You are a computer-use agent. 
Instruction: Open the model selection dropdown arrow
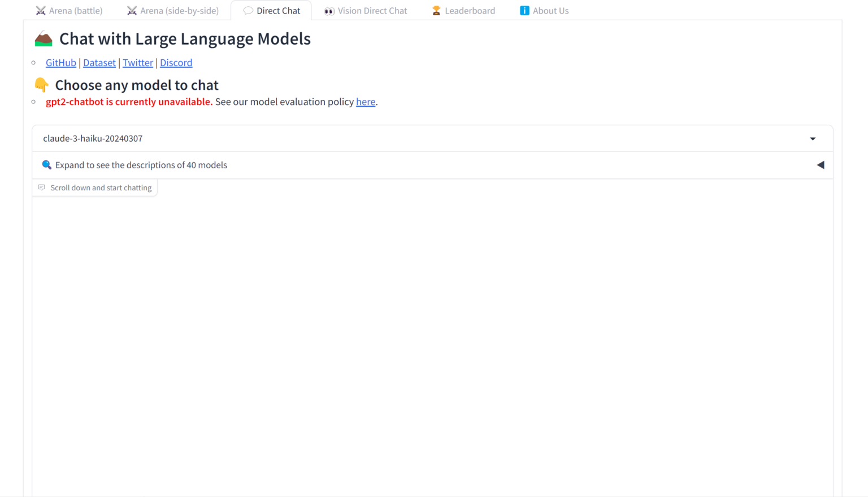(813, 138)
